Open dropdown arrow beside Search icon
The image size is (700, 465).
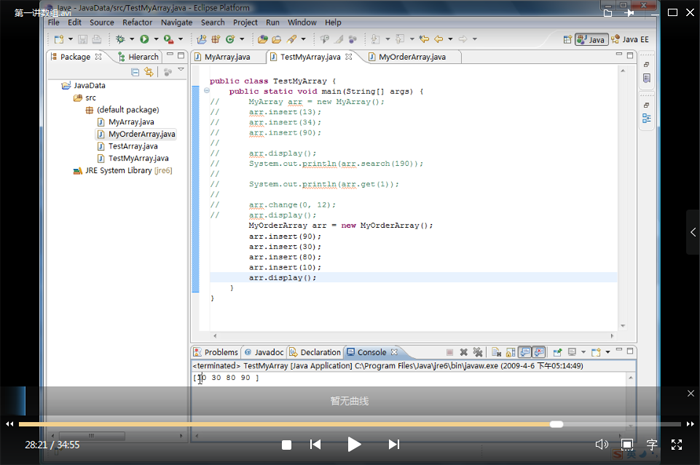(x=303, y=39)
